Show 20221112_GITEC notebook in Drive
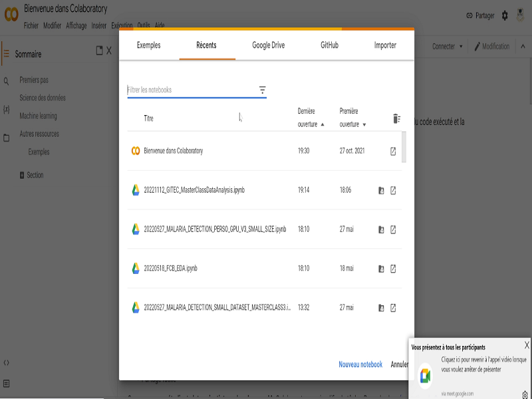 click(381, 191)
